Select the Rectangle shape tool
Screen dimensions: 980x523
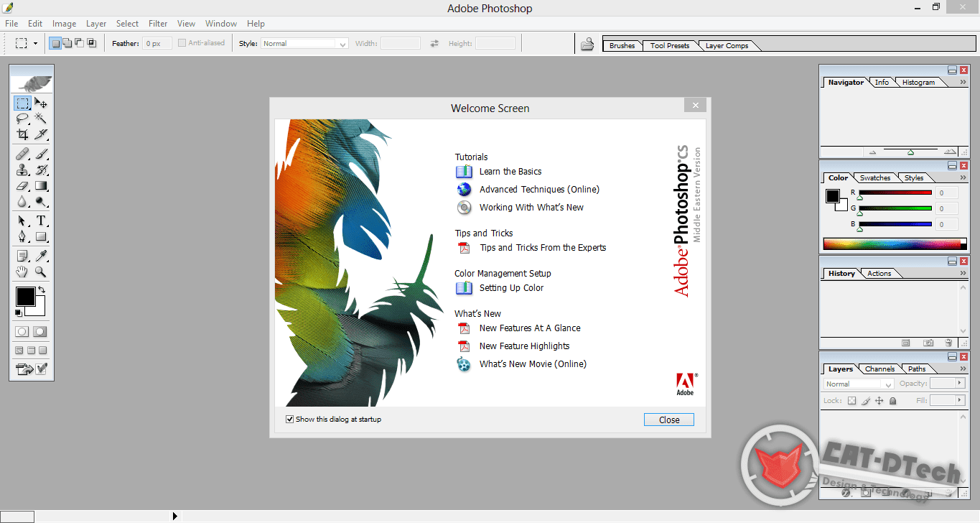[41, 236]
